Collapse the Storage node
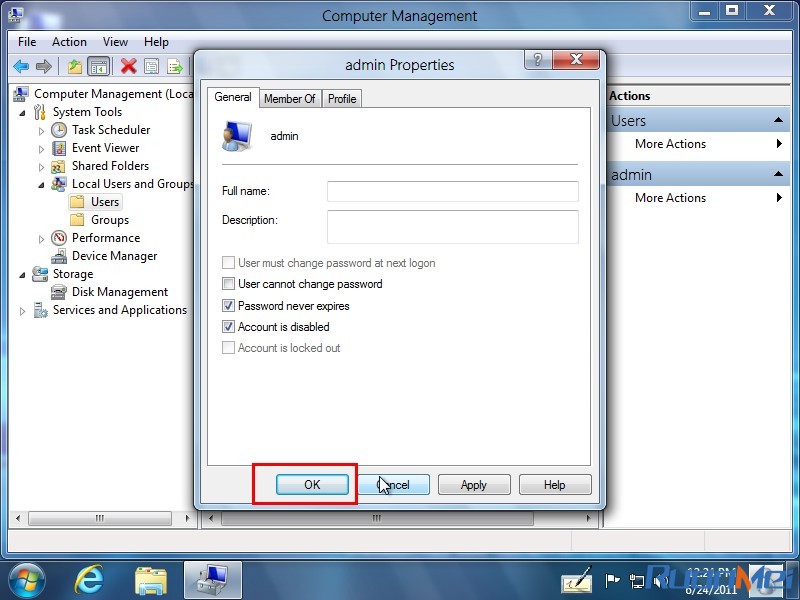 point(22,274)
